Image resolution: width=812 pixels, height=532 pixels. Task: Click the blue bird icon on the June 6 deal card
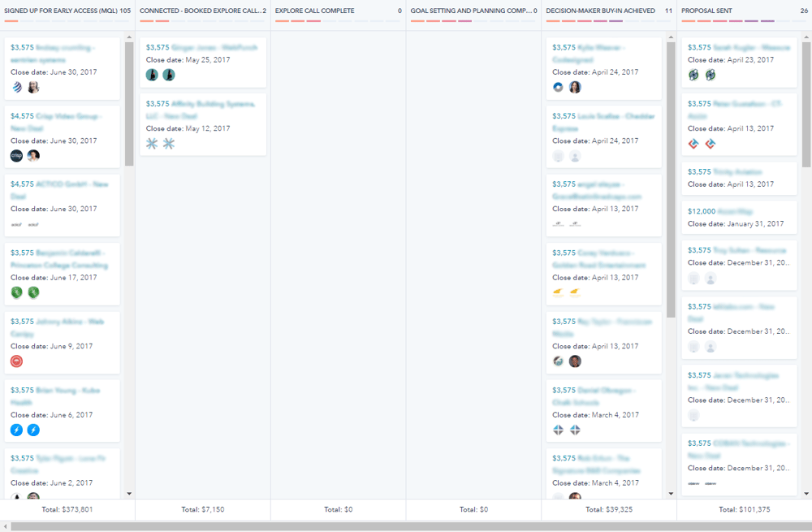[x=16, y=430]
